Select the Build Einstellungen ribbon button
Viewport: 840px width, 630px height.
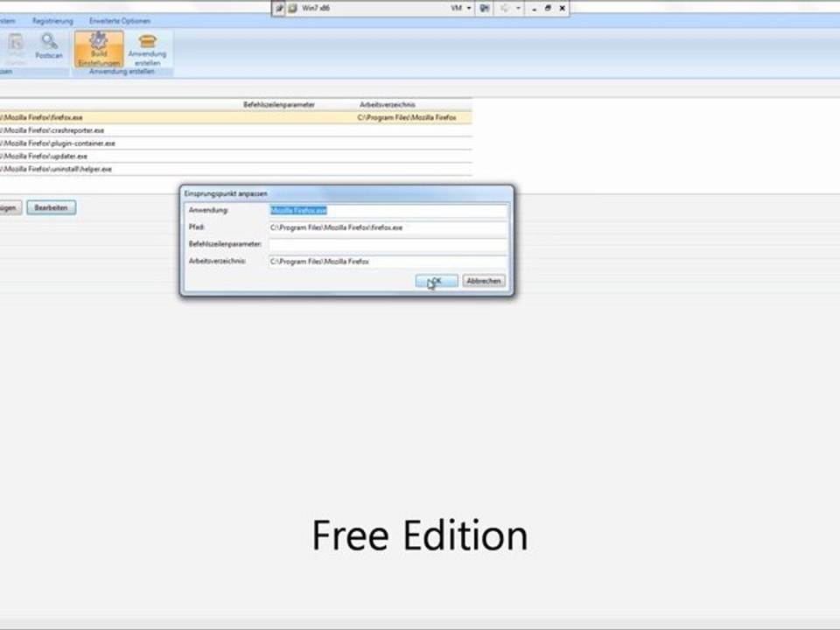pos(99,49)
